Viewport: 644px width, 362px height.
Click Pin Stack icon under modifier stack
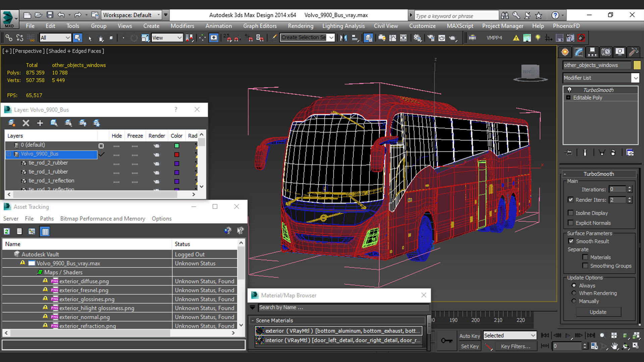pyautogui.click(x=569, y=153)
